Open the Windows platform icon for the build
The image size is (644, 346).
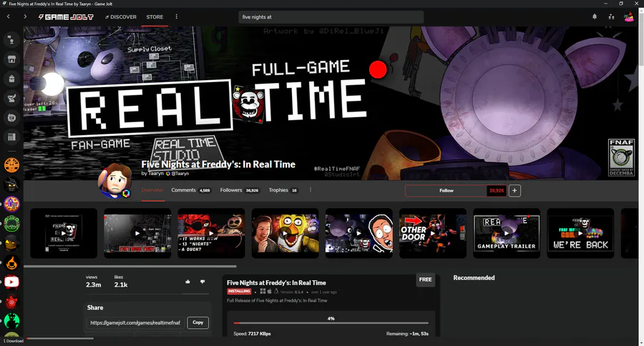point(263,292)
